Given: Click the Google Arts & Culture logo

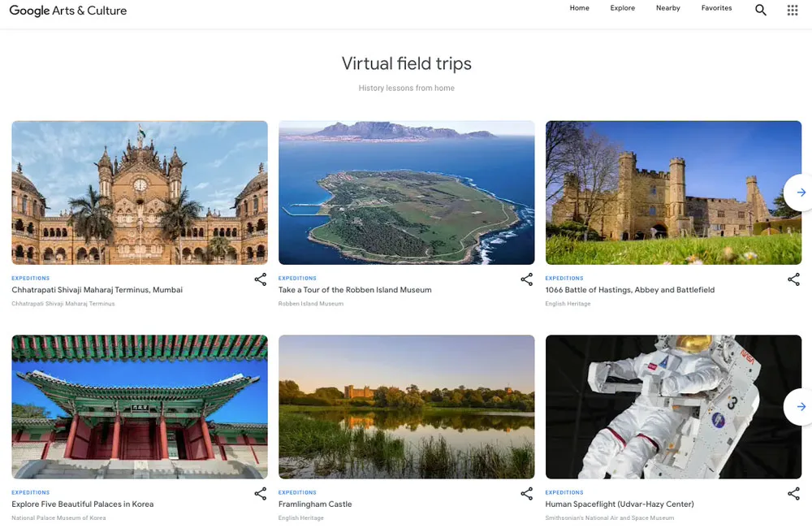Looking at the screenshot, I should point(68,11).
